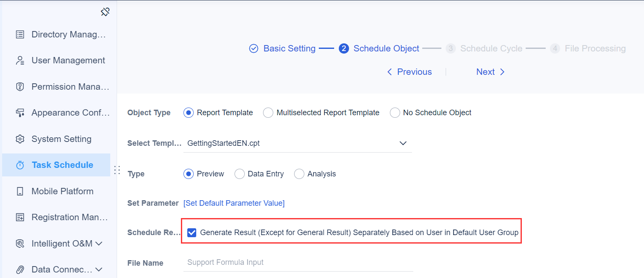Unpin the sidebar using the pin icon
The width and height of the screenshot is (644, 278).
105,12
